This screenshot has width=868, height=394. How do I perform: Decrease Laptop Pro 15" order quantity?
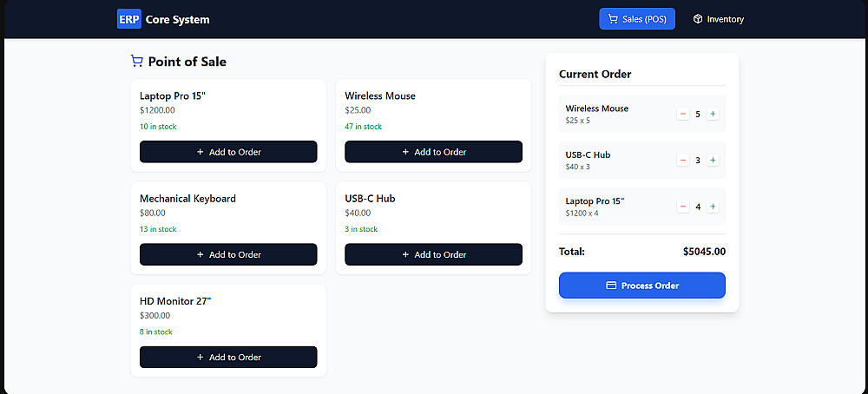click(683, 207)
